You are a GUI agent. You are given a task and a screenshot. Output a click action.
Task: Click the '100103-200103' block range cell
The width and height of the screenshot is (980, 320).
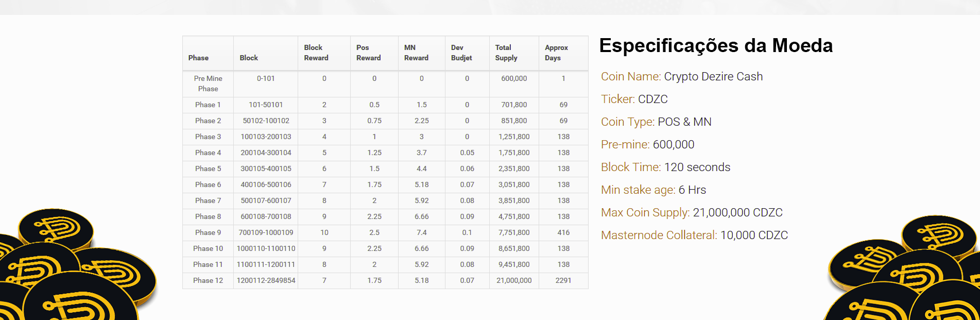coord(266,137)
